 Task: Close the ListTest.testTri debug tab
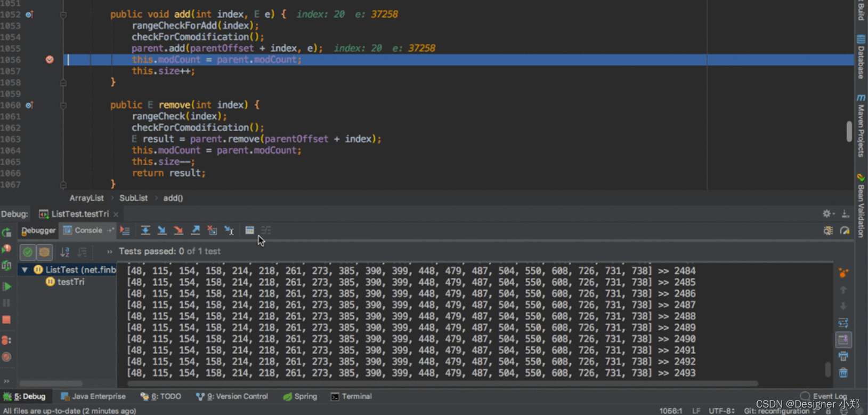tap(116, 214)
